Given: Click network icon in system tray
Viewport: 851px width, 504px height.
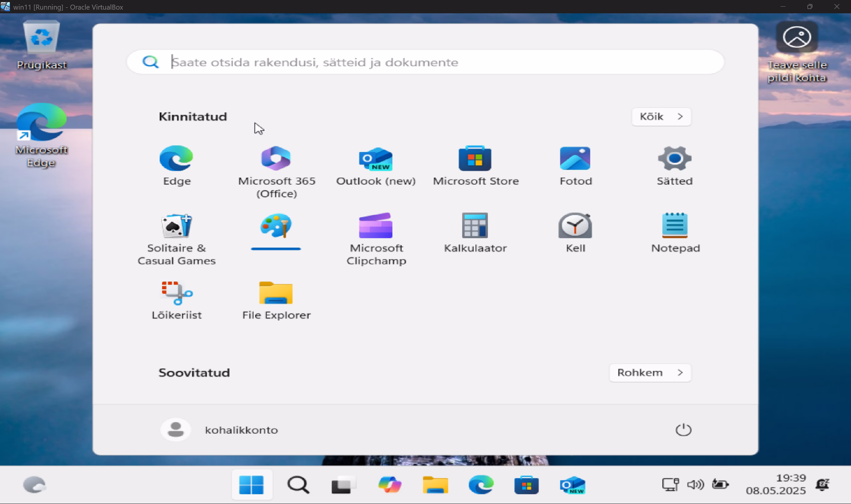Looking at the screenshot, I should point(670,484).
